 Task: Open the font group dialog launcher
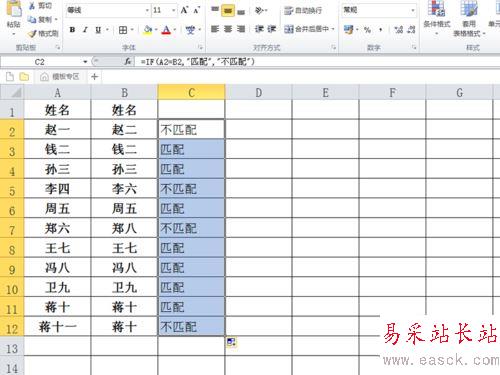200,48
